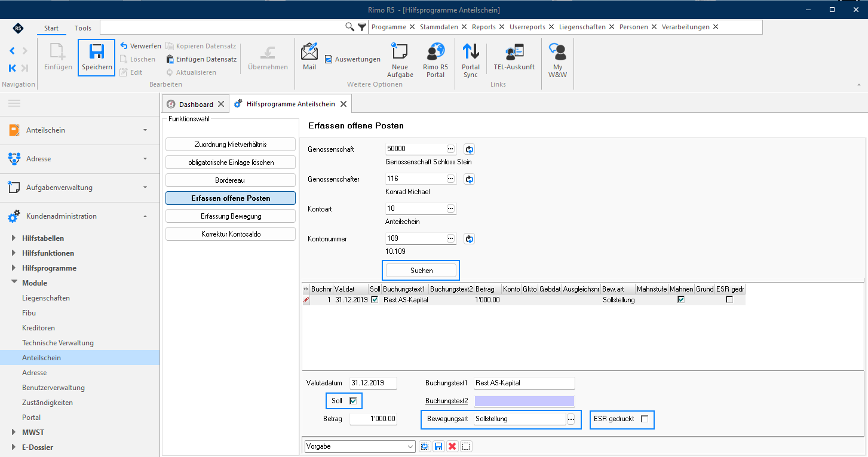The height and width of the screenshot is (457, 868).
Task: Click Einfügen Datensatz clipboard icon
Action: coord(170,59)
